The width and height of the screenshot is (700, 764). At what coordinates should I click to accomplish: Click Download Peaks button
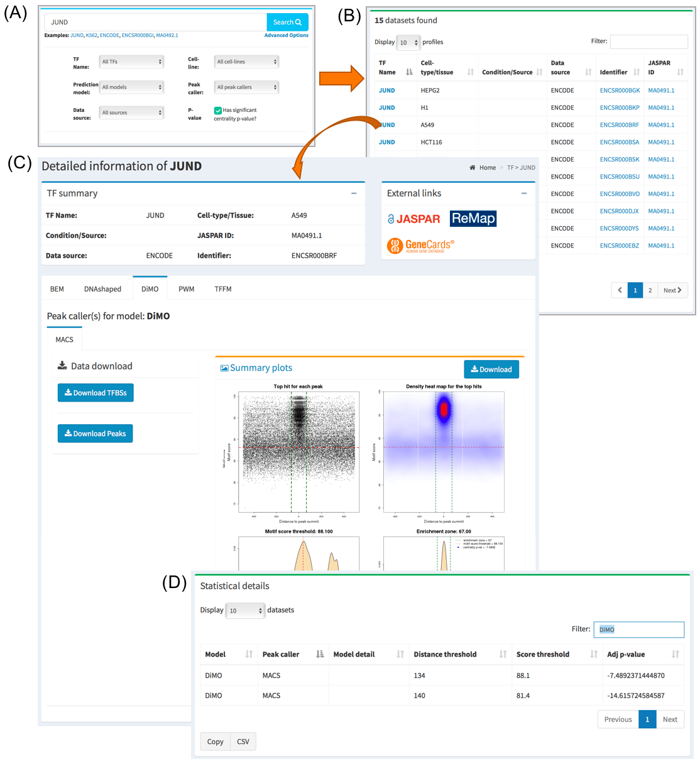[96, 434]
